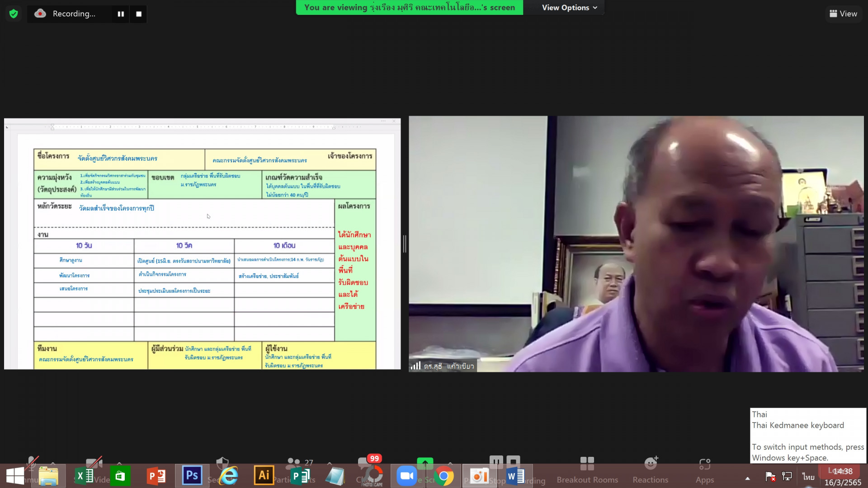This screenshot has height=488, width=868.
Task: Stop the cloud recording
Action: 139,14
